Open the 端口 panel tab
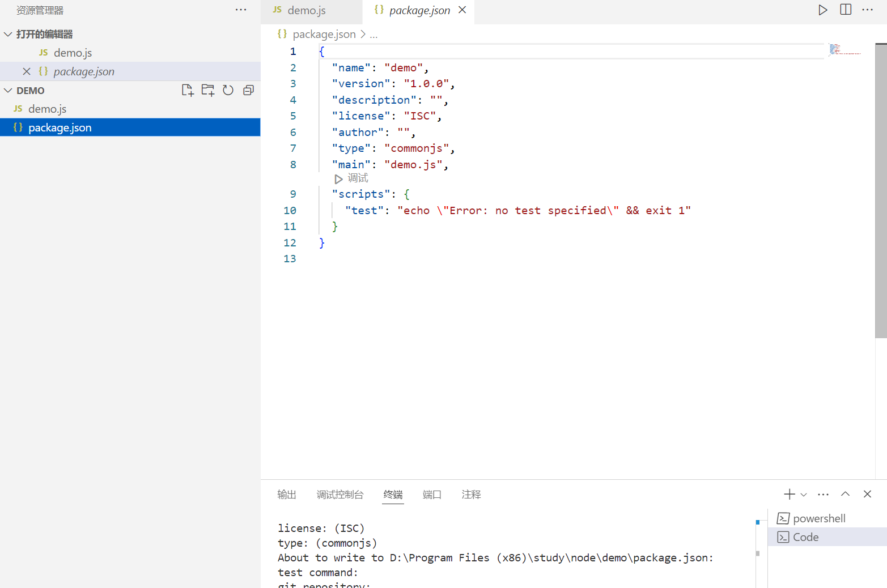Image resolution: width=887 pixels, height=588 pixels. coord(432,495)
